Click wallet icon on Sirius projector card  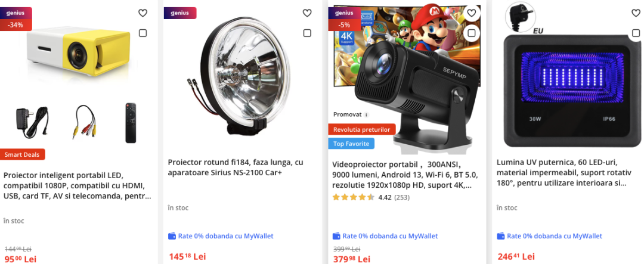pos(172,236)
